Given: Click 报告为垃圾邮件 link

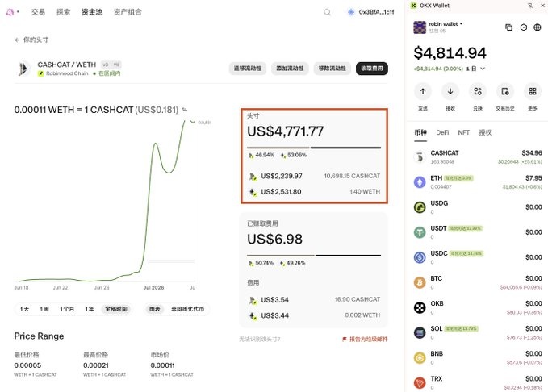Looking at the screenshot, I should coord(368,339).
